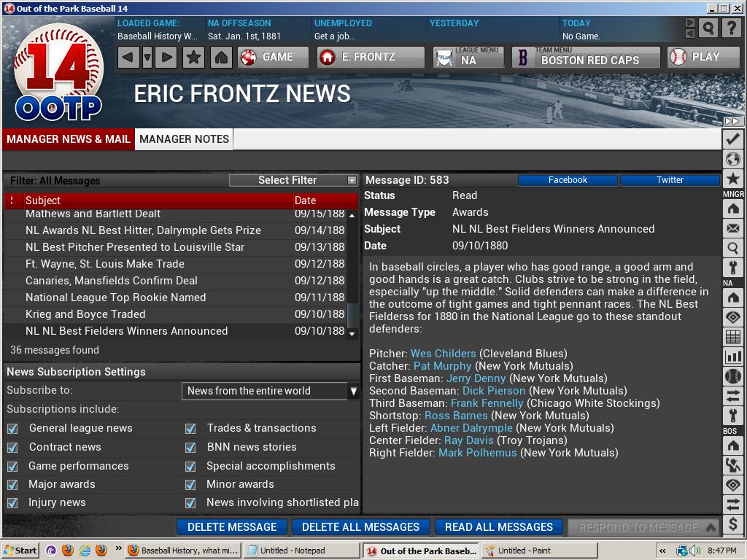Click the baseball icon in sidebar
Screen dimensions: 747x560
[732, 377]
